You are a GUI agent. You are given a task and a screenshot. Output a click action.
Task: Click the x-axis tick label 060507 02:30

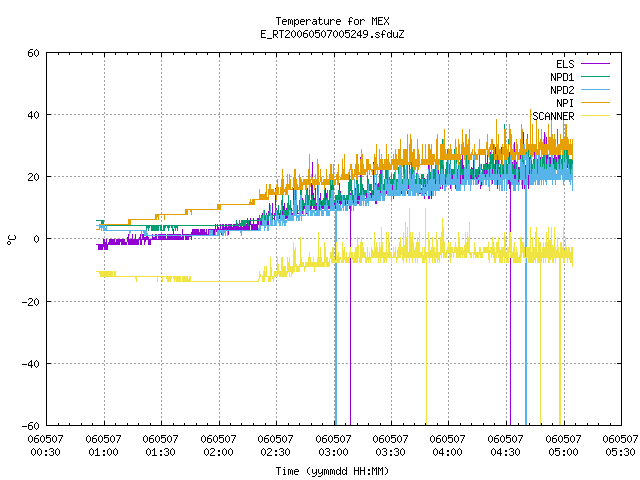276,446
